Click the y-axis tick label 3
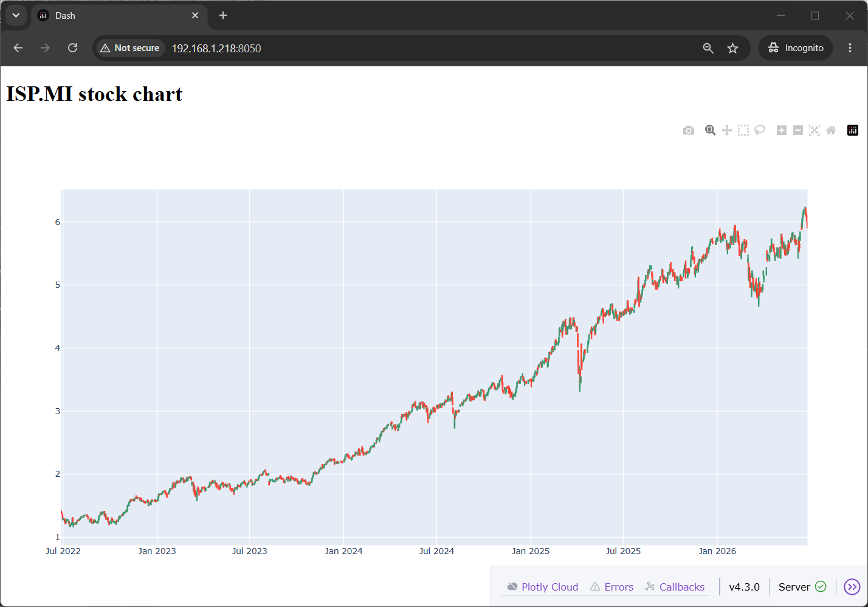Image resolution: width=868 pixels, height=607 pixels. (58, 411)
